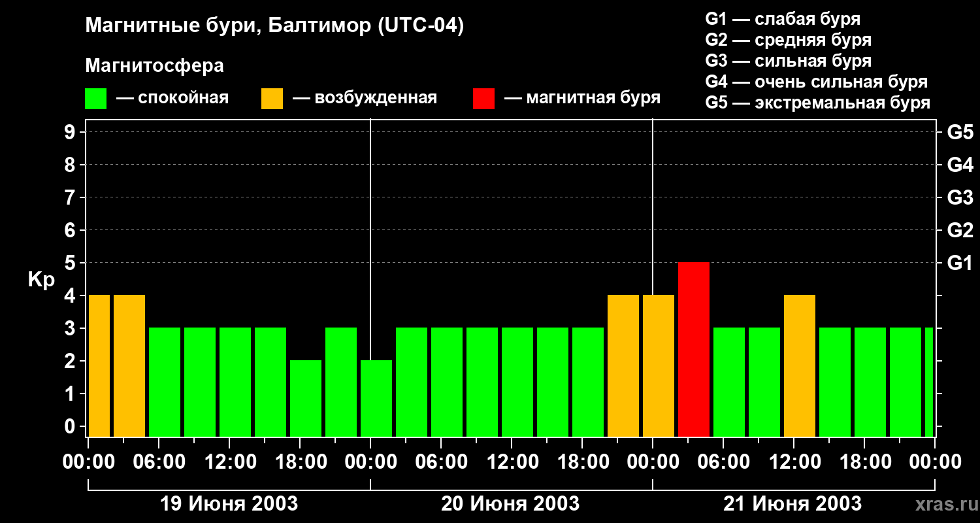
Task: Click the G3 label on the right axis
Action: click(960, 197)
